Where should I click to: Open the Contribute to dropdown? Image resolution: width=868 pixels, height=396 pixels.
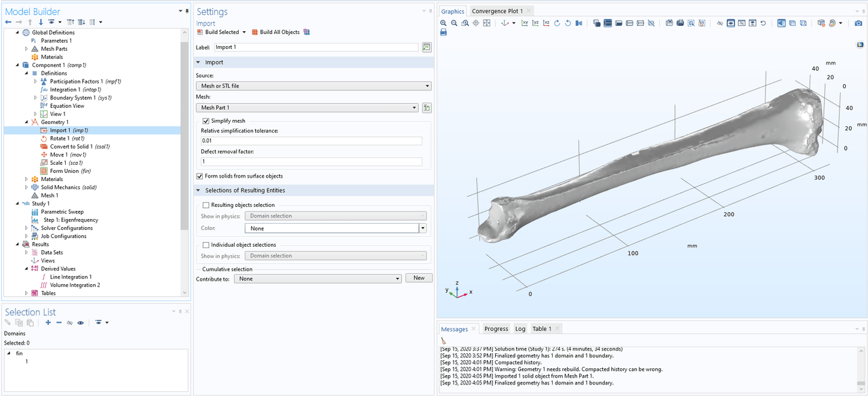pos(317,279)
